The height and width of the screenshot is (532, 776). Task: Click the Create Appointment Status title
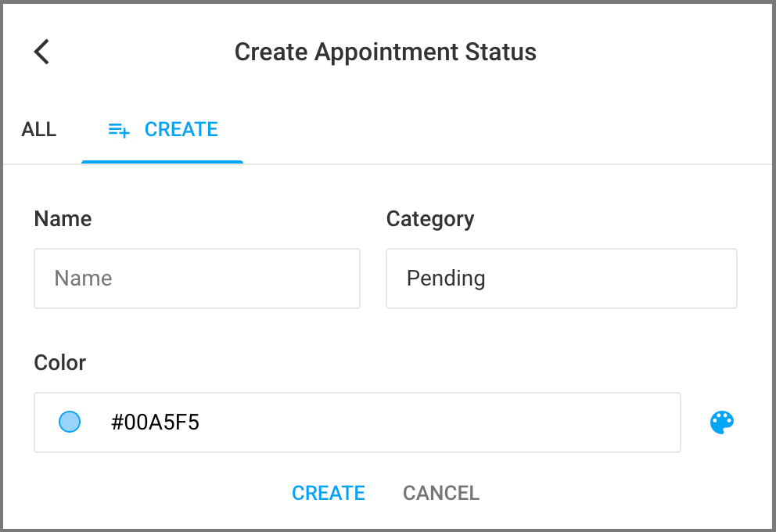coord(385,52)
